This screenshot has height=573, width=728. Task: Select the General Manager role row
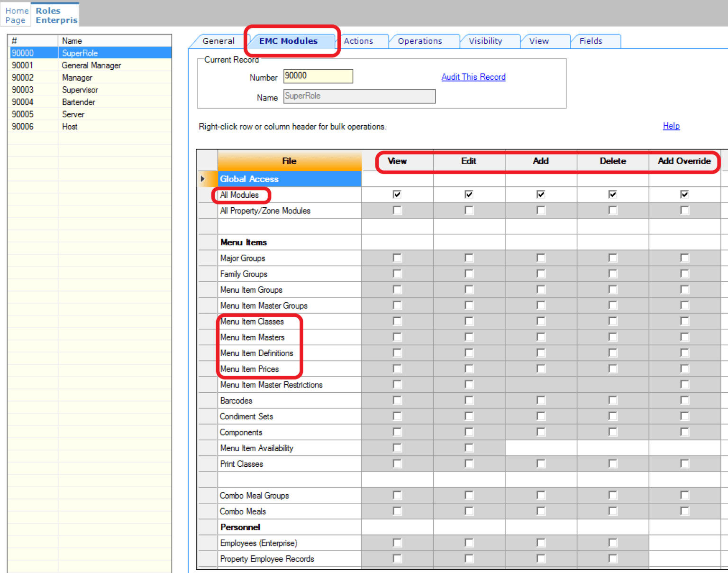pyautogui.click(x=90, y=65)
